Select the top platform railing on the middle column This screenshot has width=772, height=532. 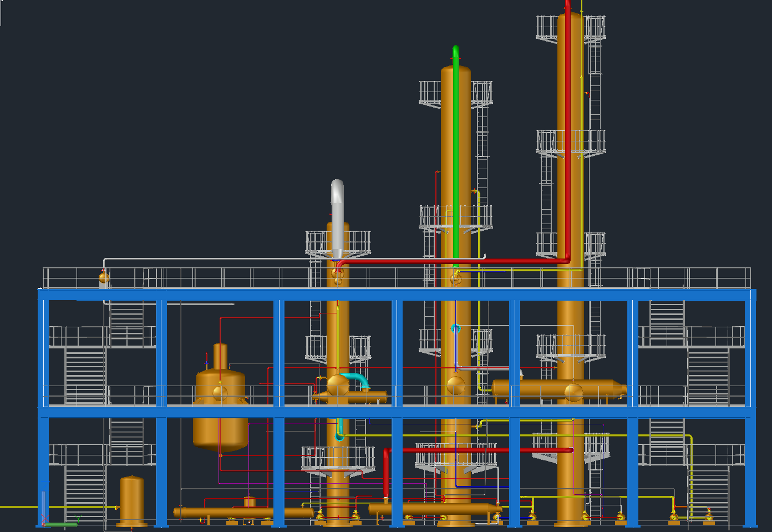tap(456, 94)
